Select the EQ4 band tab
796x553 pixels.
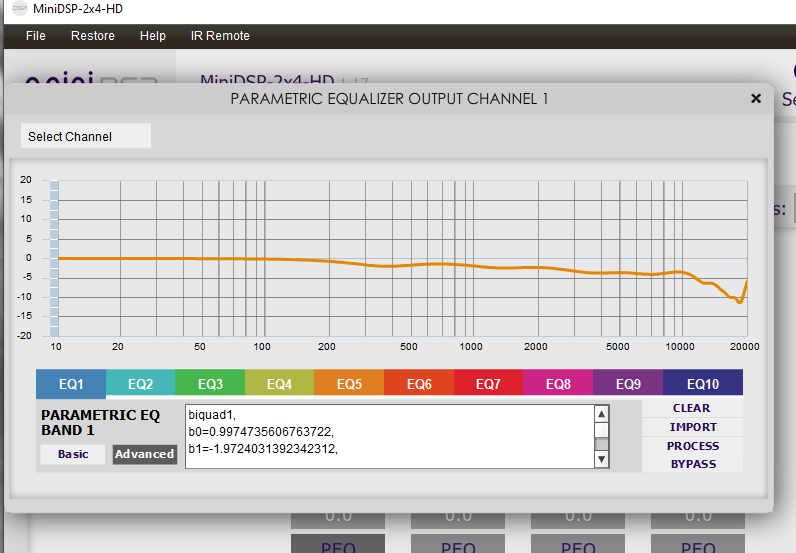coord(279,383)
